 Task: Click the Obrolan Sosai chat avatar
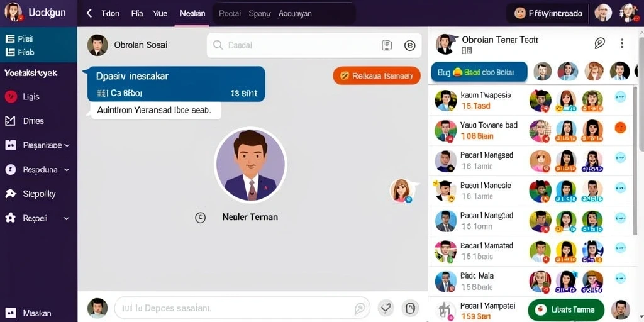[97, 45]
